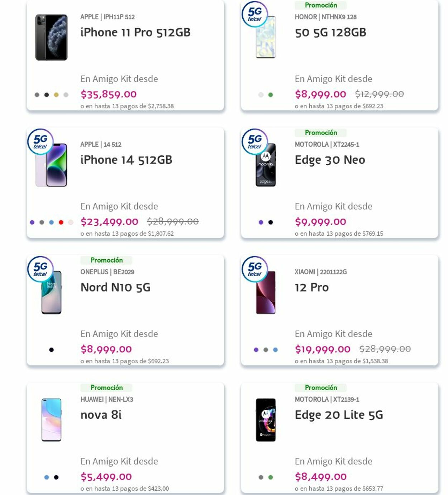
Task: Click 5G Telcel badge on Edge 30 Neo
Action: coord(255,141)
